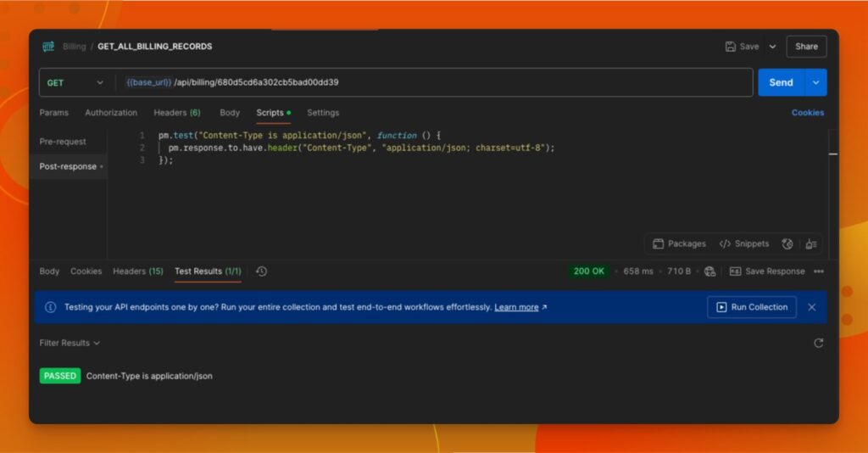This screenshot has height=453, width=868.
Task: Dismiss the banner with the X
Action: [811, 307]
